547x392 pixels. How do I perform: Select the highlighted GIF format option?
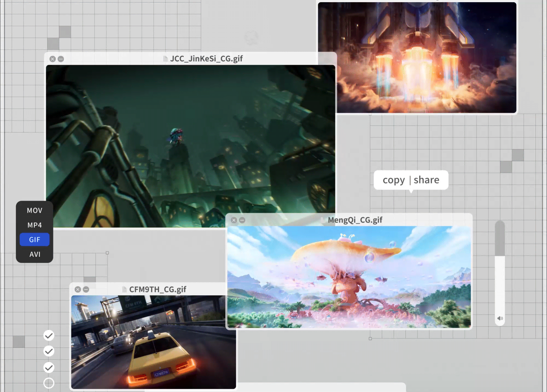pos(34,240)
